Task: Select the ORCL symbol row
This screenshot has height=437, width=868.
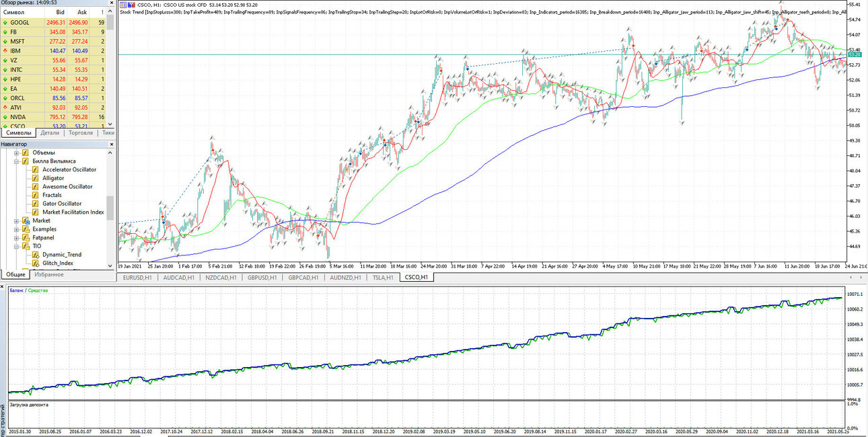Action: 54,97
